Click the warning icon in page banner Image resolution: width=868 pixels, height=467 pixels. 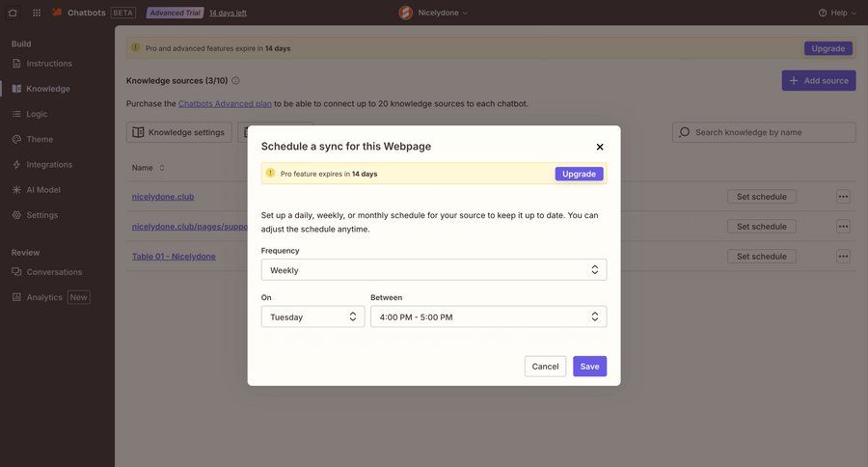click(x=135, y=47)
